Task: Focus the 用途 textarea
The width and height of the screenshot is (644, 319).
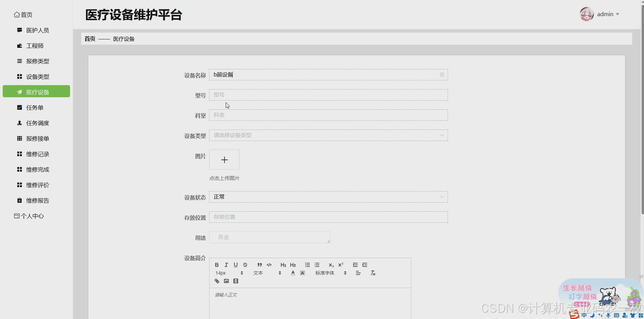Action: (x=270, y=237)
